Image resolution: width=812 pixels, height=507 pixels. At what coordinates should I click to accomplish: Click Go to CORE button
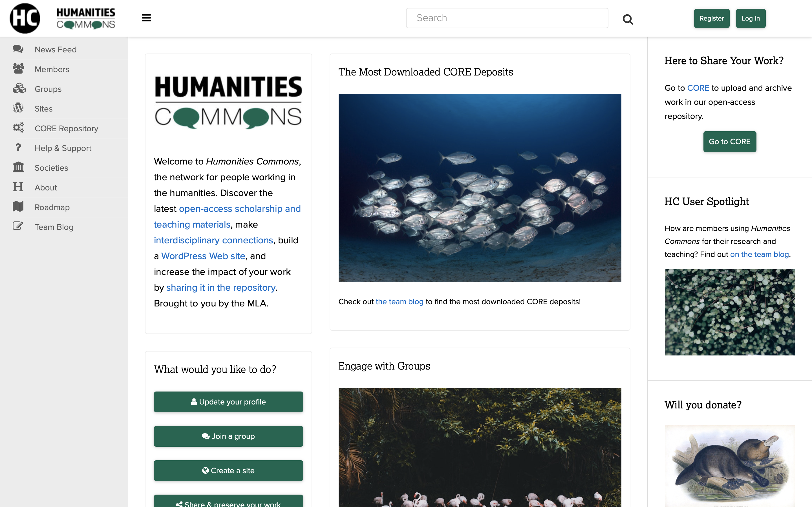click(x=729, y=141)
